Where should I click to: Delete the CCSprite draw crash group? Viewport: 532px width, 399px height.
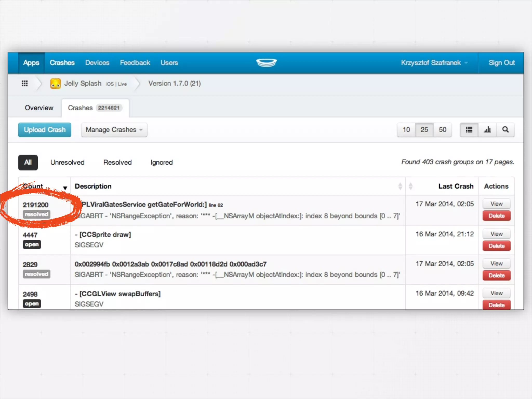(496, 246)
